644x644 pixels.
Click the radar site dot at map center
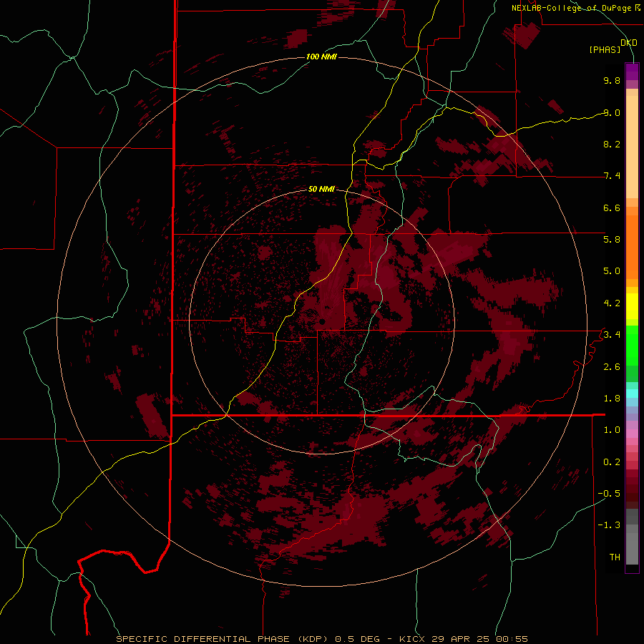tap(323, 321)
